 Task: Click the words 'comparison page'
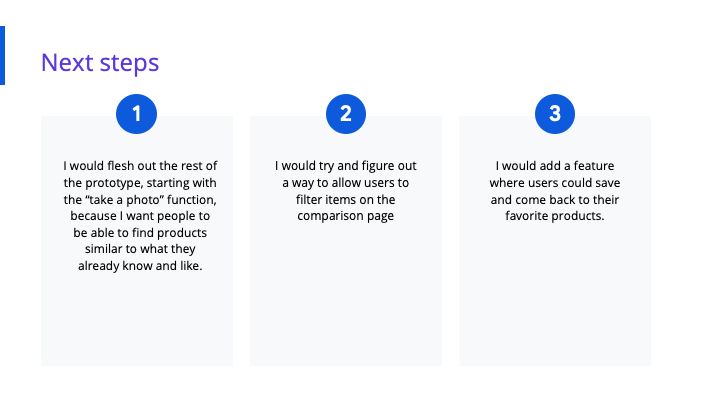(346, 216)
